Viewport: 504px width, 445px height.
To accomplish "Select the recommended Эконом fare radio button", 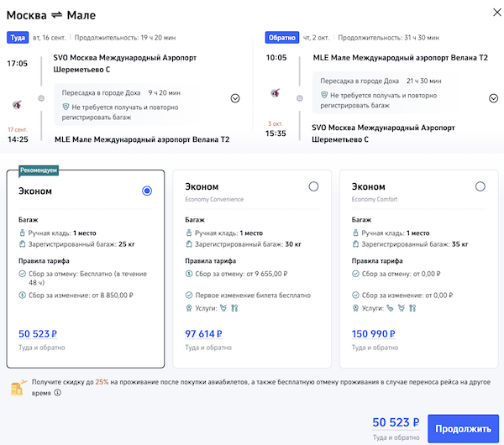I will (147, 191).
